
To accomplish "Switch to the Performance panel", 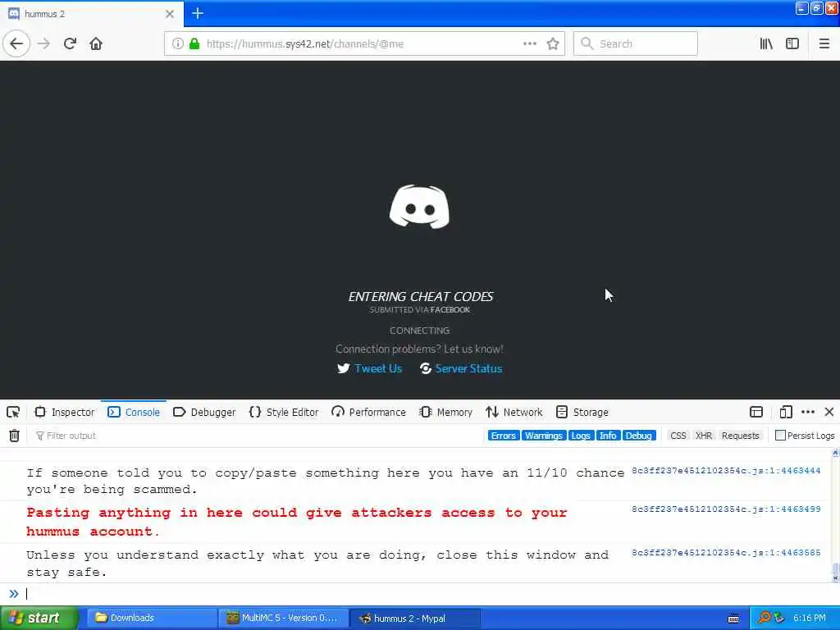I will (368, 412).
